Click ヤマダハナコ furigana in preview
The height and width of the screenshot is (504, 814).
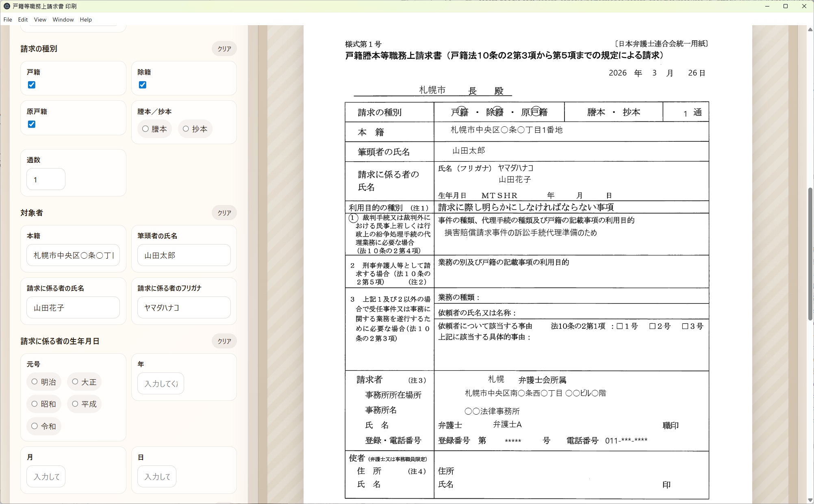coord(516,168)
